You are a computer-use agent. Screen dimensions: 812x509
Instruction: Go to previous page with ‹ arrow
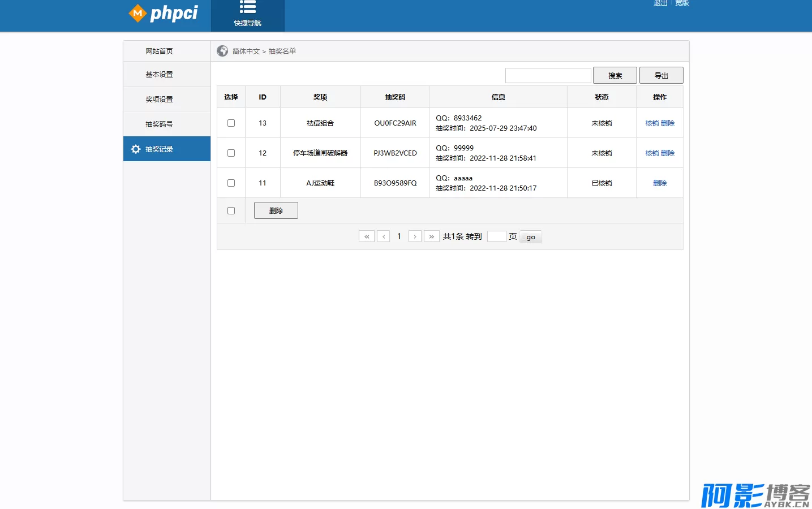[x=384, y=236]
